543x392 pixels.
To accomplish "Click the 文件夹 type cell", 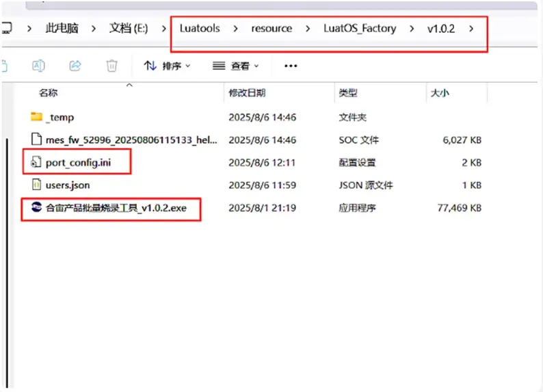I will click(352, 118).
